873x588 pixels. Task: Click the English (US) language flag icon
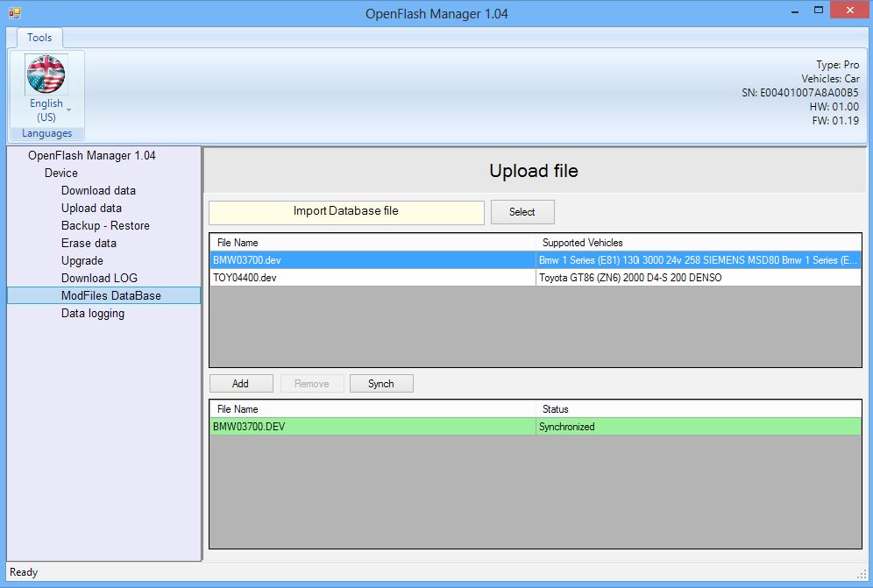(x=46, y=74)
